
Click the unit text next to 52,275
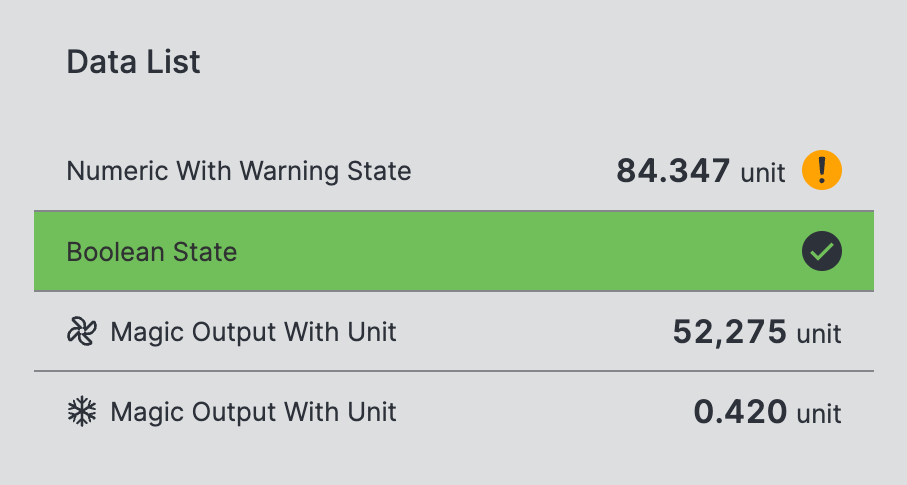click(819, 334)
